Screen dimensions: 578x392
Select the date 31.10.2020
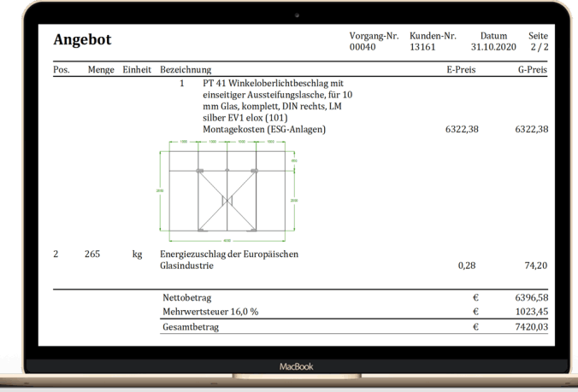[x=494, y=49]
